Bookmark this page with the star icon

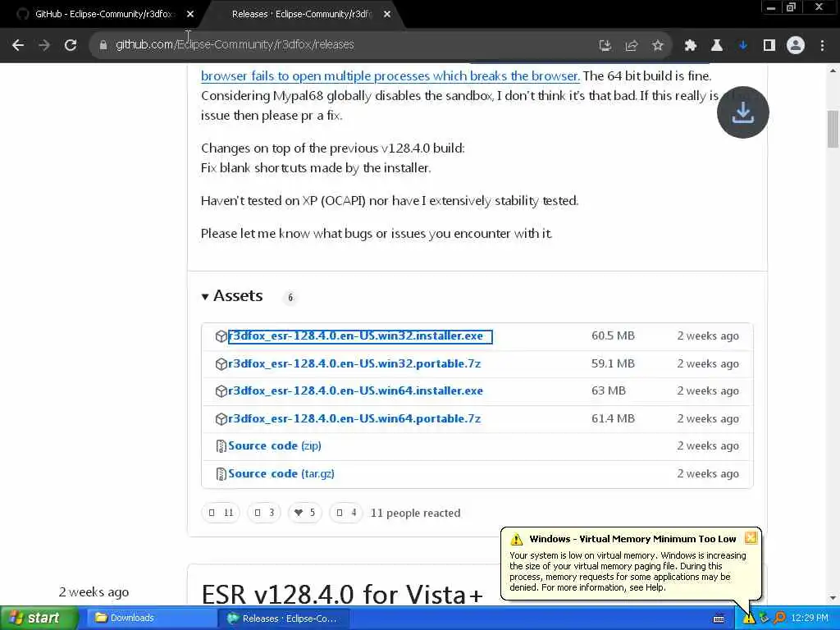pyautogui.click(x=658, y=46)
